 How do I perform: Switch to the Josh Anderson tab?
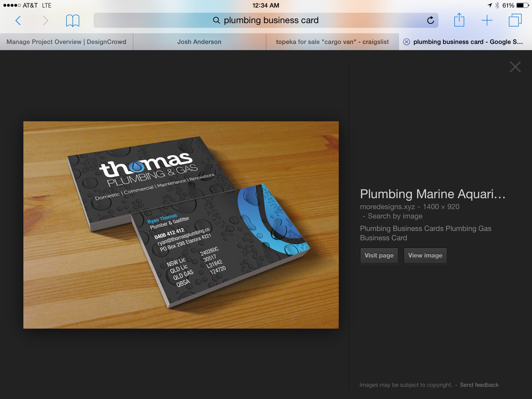[199, 42]
